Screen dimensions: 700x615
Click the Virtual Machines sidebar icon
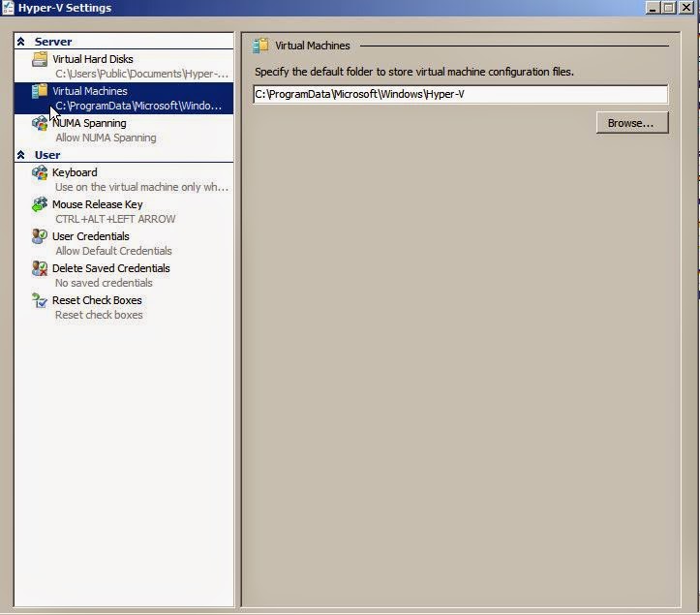point(40,91)
